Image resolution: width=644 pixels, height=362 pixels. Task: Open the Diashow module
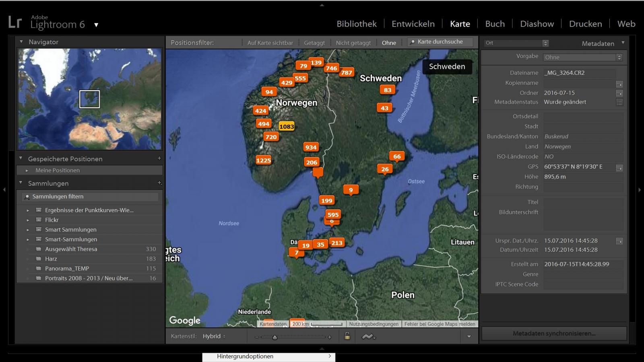click(537, 24)
